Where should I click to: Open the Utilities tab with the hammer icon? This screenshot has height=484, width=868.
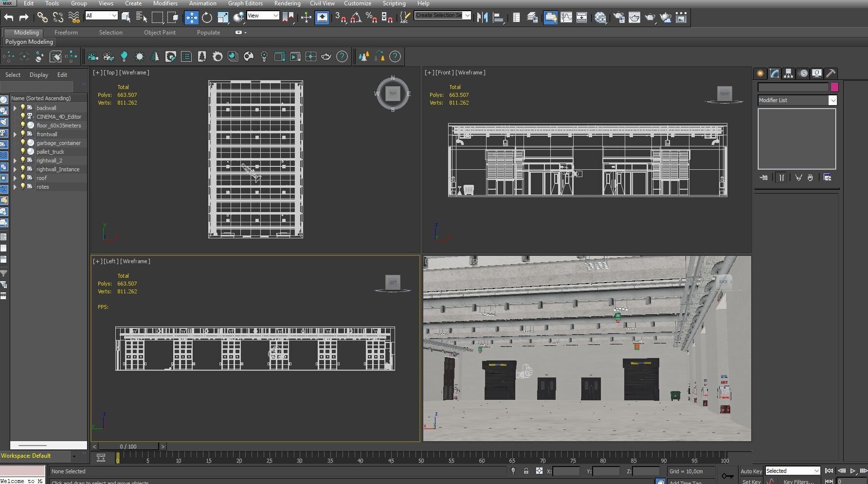[831, 73]
